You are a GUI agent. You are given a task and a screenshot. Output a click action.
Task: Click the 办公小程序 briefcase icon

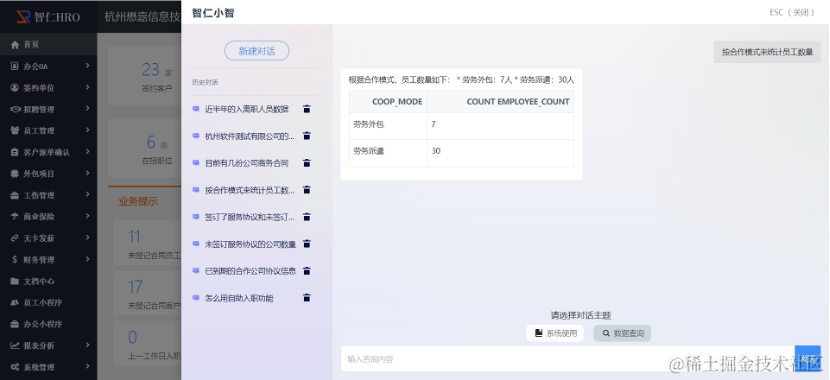pos(15,324)
